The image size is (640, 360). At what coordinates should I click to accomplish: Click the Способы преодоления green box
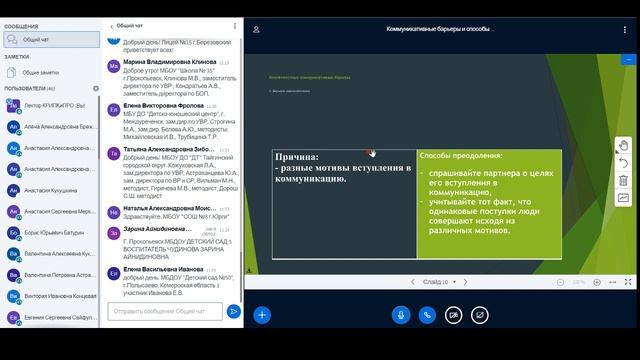point(489,204)
